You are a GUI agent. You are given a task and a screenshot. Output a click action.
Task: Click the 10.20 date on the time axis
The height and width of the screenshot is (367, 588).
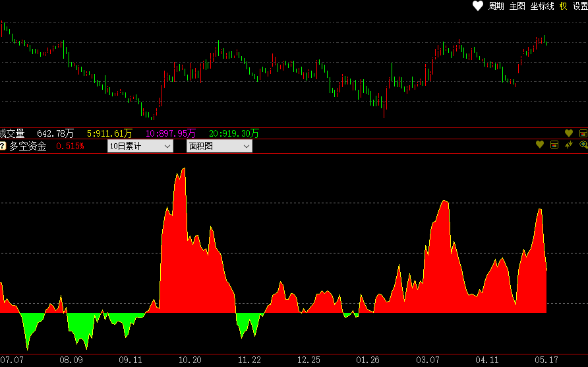point(190,360)
